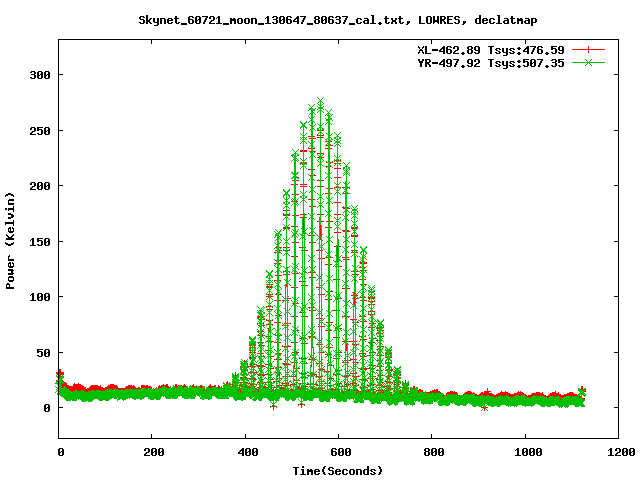Click the green YR legend line sample
Image resolution: width=640 pixels, height=480 pixels.
click(x=588, y=63)
